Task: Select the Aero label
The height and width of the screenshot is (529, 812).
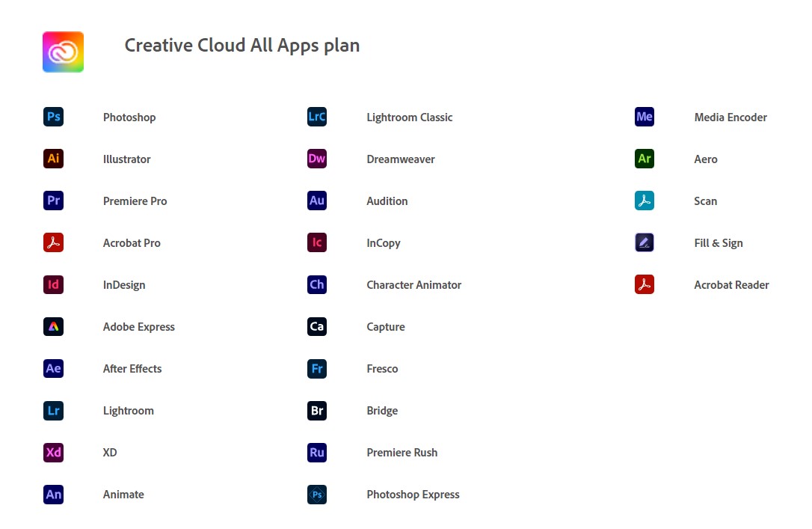Action: tap(706, 159)
